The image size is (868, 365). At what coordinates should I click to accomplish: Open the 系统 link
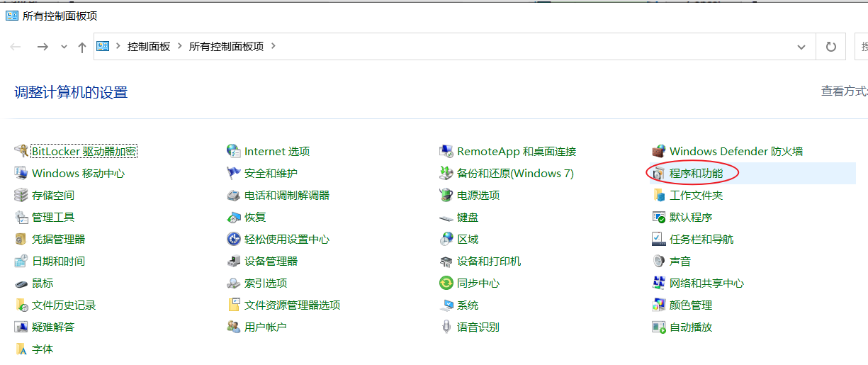click(x=468, y=305)
